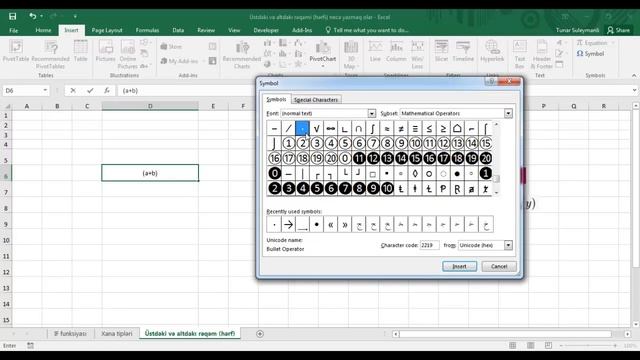Choose left guillemet in recently used symbols

pyautogui.click(x=331, y=224)
